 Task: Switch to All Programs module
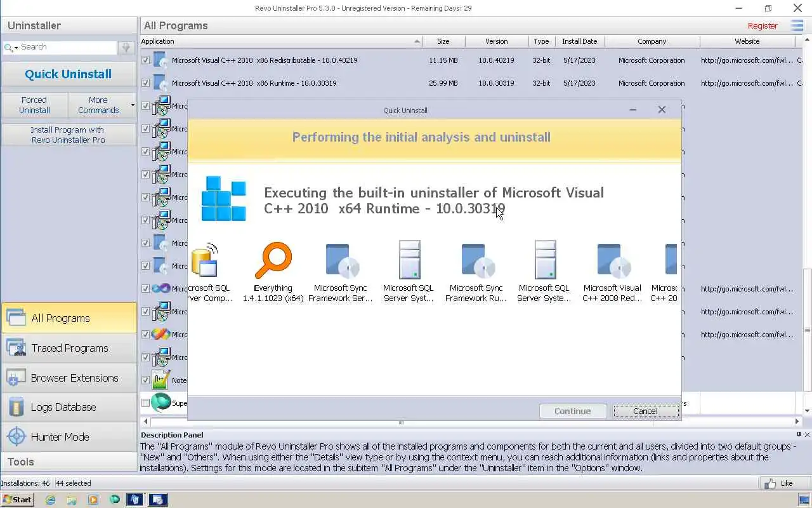(x=69, y=318)
